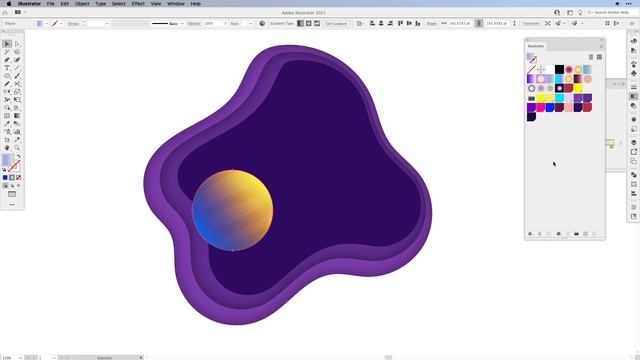Click the Stroke label link
The height and width of the screenshot is (360, 640).
point(73,24)
